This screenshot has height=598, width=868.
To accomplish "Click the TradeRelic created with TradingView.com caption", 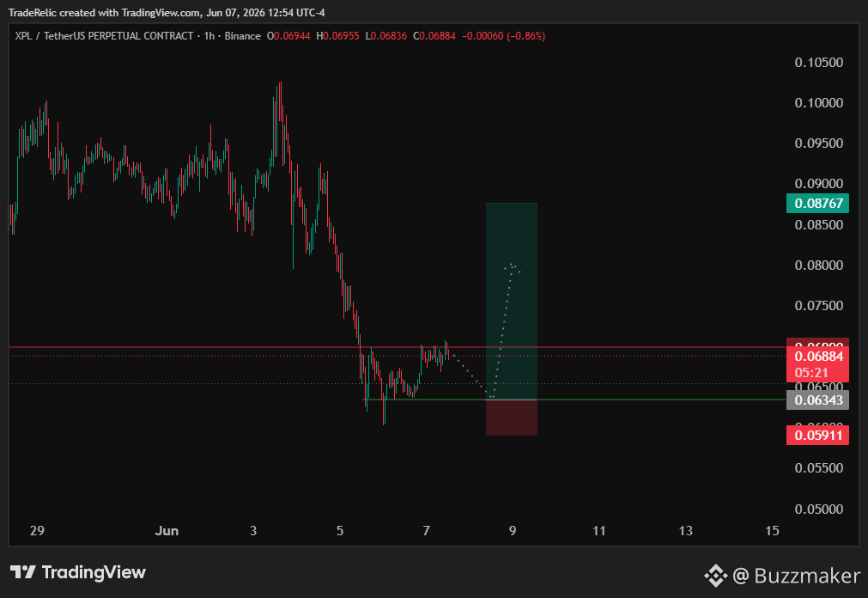I will click(x=167, y=12).
